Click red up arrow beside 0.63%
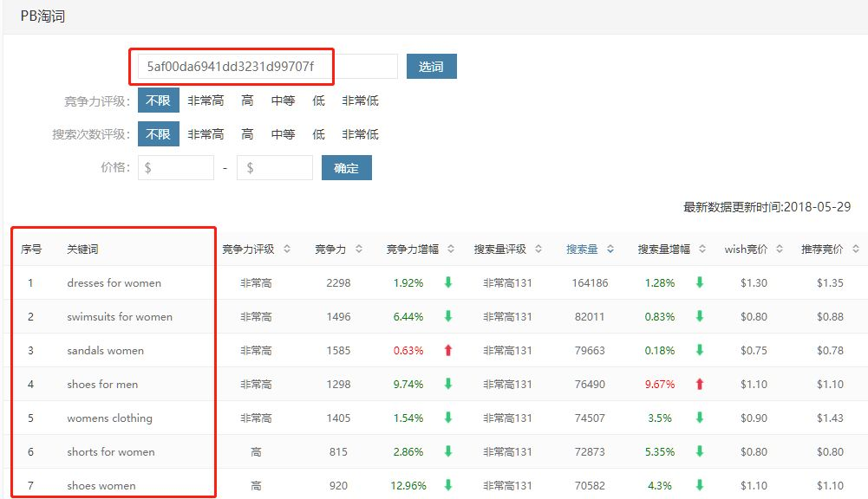Image resolution: width=868 pixels, height=499 pixels. coord(448,350)
